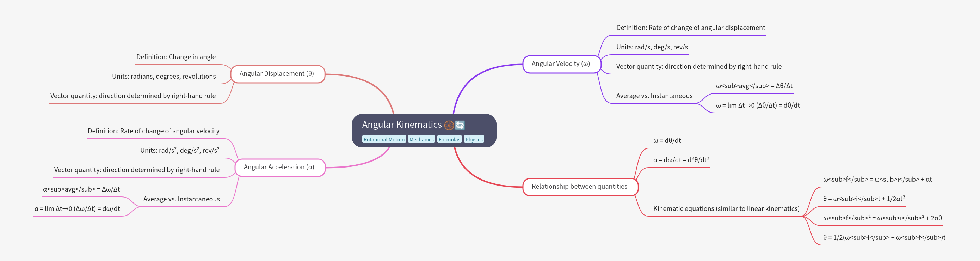Click the right-hand rule leaf under Angular Displacement

pyautogui.click(x=133, y=96)
